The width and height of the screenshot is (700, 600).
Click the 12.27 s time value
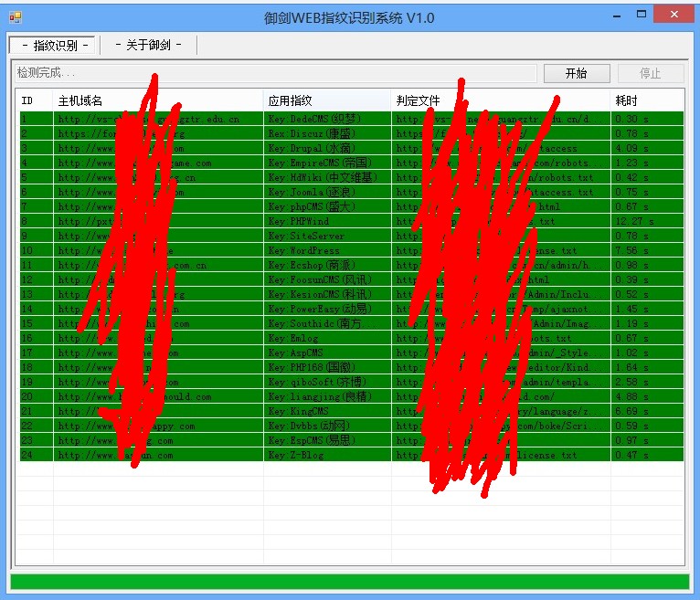point(634,221)
